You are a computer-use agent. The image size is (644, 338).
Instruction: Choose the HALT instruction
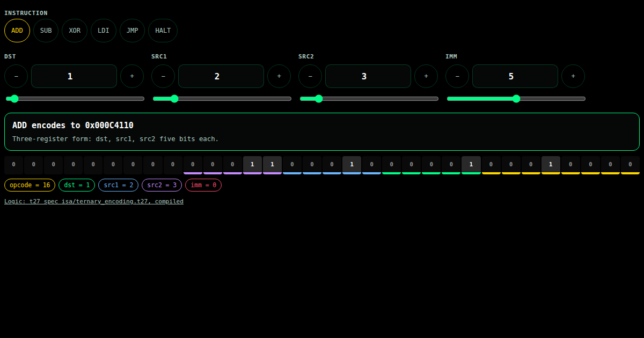(x=163, y=31)
